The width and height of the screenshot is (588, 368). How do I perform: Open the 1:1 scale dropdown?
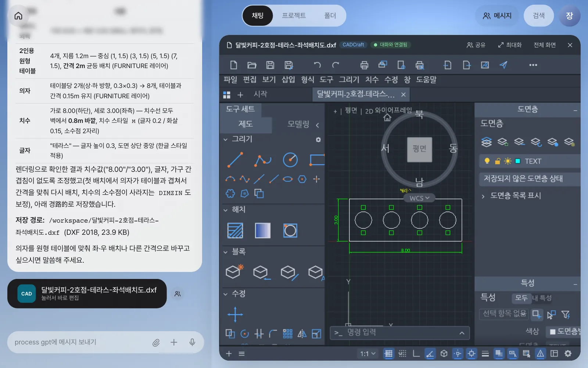(x=368, y=354)
